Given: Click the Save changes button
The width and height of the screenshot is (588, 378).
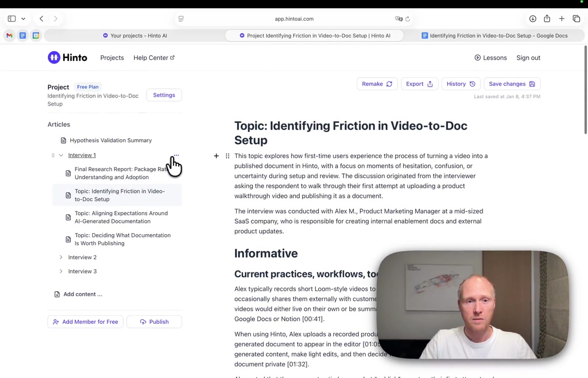Looking at the screenshot, I should pos(511,84).
